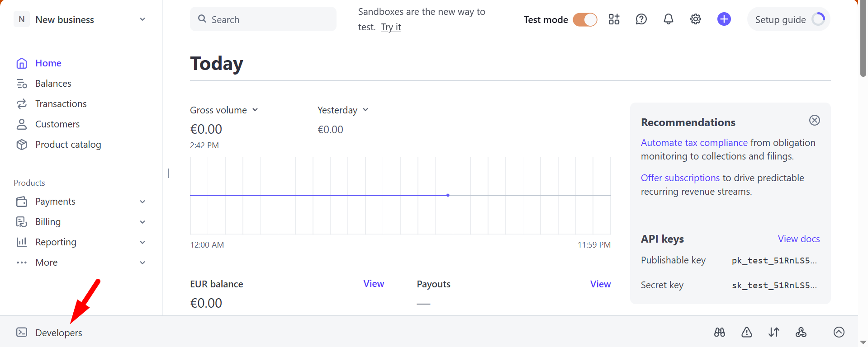Click the View docs link
The width and height of the screenshot is (868, 347).
tap(798, 239)
